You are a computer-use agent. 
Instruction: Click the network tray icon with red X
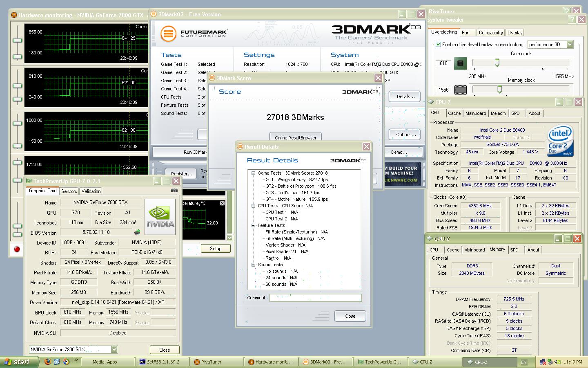543,362
